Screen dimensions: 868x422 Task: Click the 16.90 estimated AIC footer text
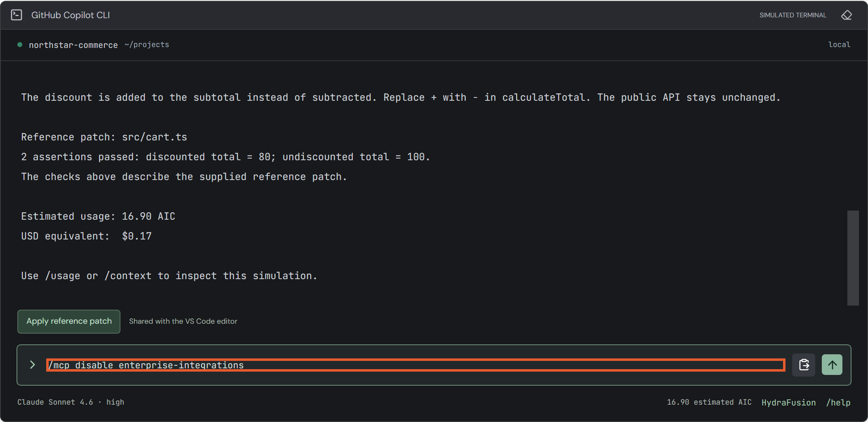pos(709,402)
